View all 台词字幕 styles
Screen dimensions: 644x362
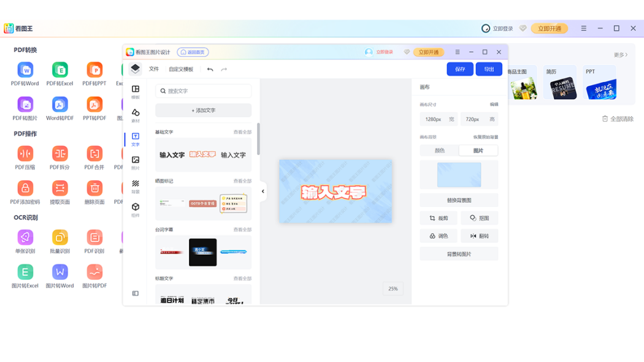tap(242, 230)
